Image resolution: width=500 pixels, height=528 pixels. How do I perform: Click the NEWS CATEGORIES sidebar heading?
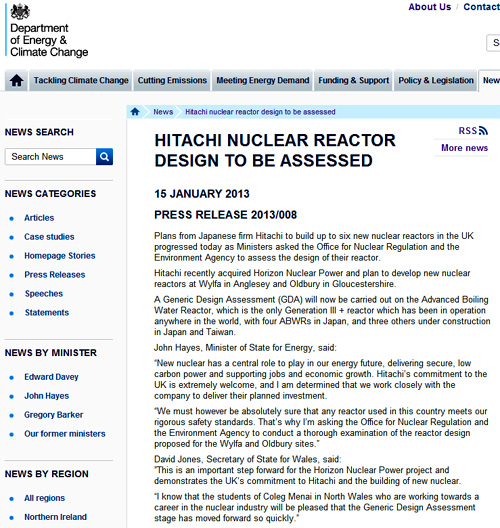point(51,194)
